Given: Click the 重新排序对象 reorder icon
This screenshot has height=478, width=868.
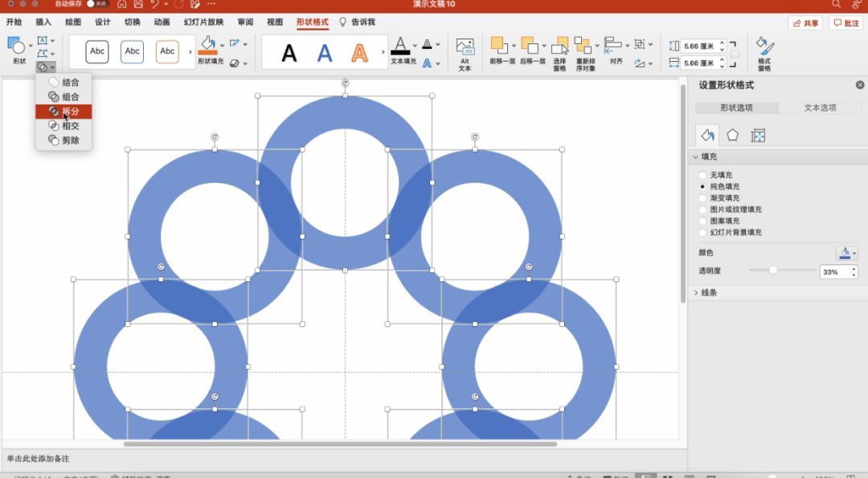Looking at the screenshot, I should pyautogui.click(x=583, y=45).
